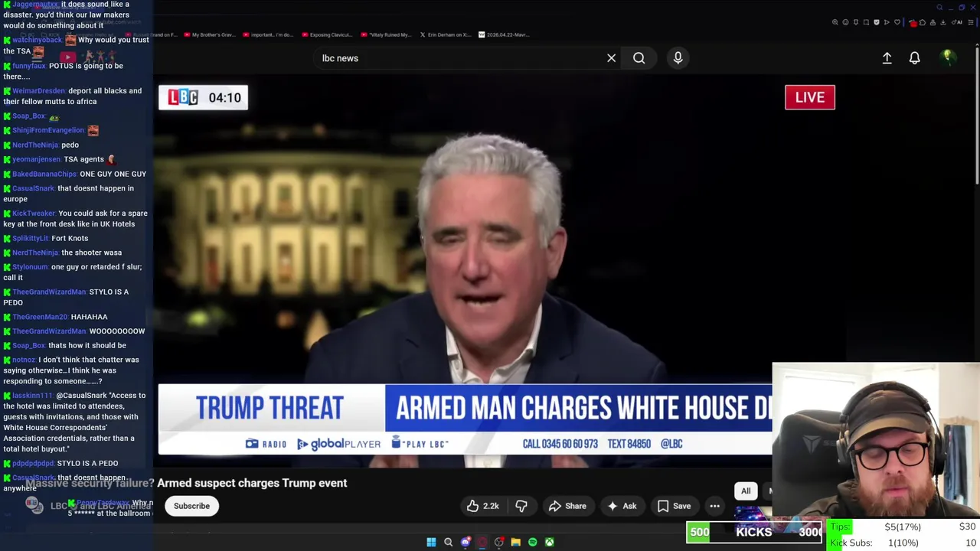Open the Xbox app from the taskbar
The height and width of the screenshot is (551, 980).
tap(549, 542)
